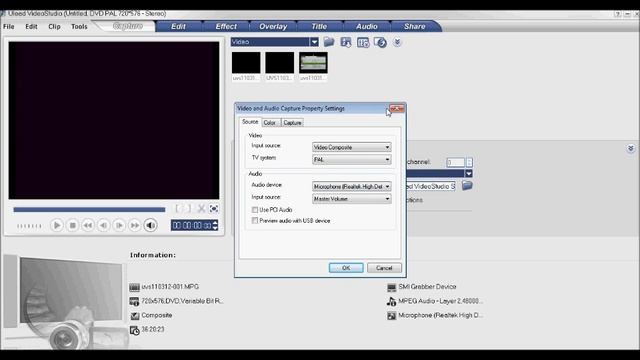
Task: Select the second black video thumbnail
Action: 280,62
